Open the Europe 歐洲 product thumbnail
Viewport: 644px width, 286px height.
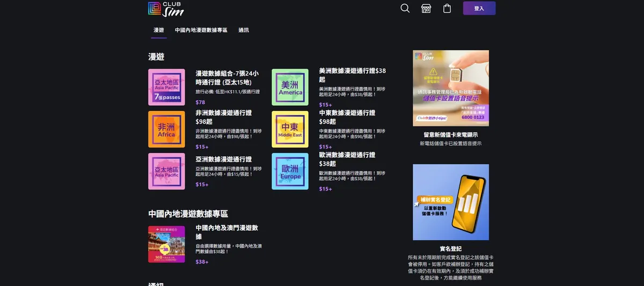tap(290, 171)
